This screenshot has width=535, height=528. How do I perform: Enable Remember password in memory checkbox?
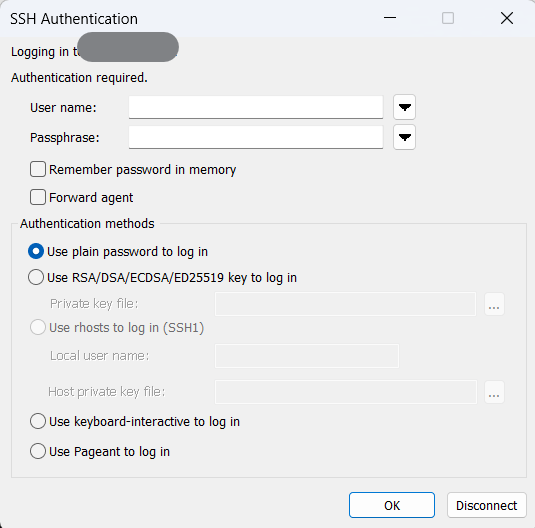(x=38, y=169)
